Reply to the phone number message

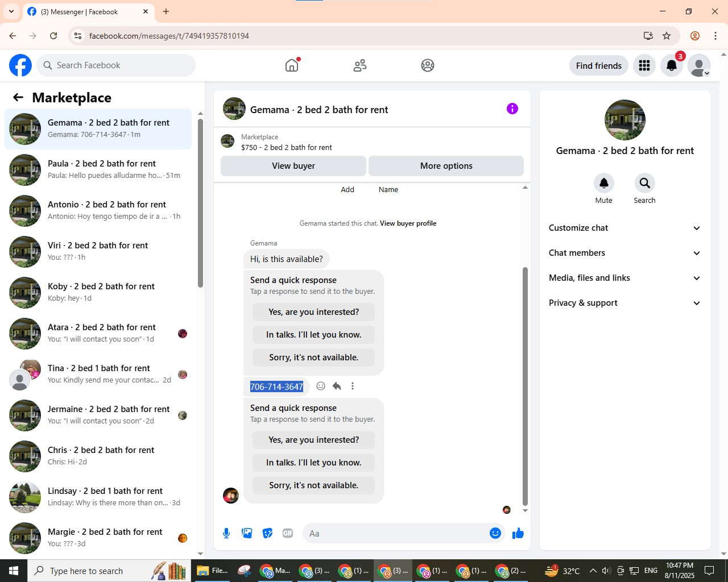tap(337, 386)
